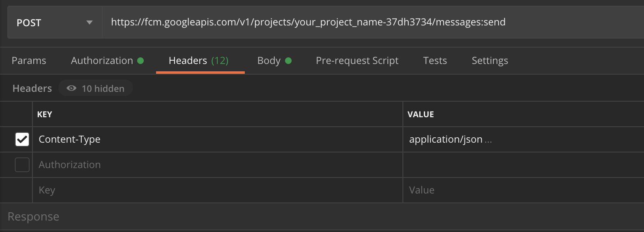Image resolution: width=644 pixels, height=232 pixels.
Task: Open the request Settings tab
Action: coord(490,61)
